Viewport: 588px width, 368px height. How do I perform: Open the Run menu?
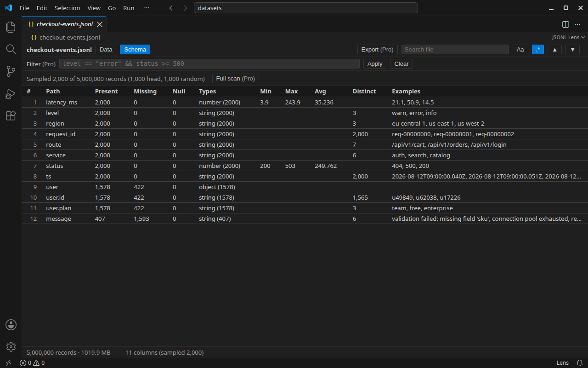coord(129,8)
